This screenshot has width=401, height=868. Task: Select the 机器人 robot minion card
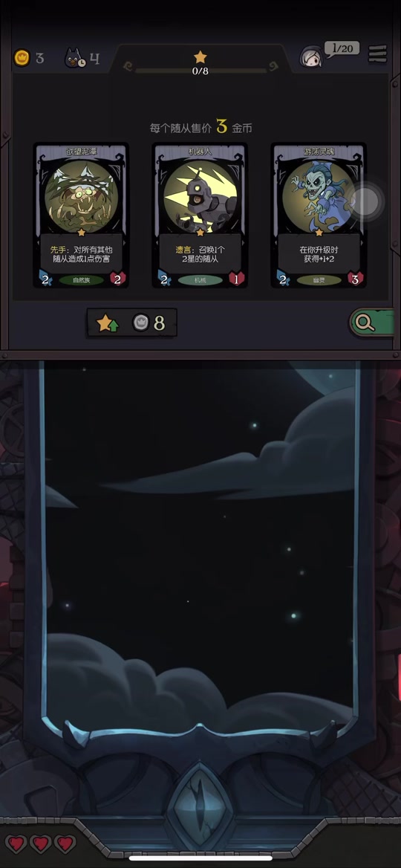200,216
